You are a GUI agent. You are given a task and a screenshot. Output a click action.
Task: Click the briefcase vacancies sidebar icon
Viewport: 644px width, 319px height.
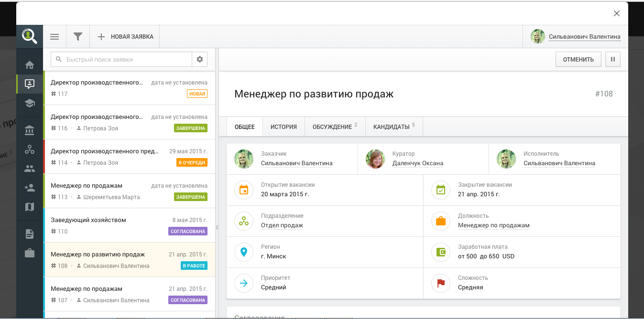click(x=30, y=253)
